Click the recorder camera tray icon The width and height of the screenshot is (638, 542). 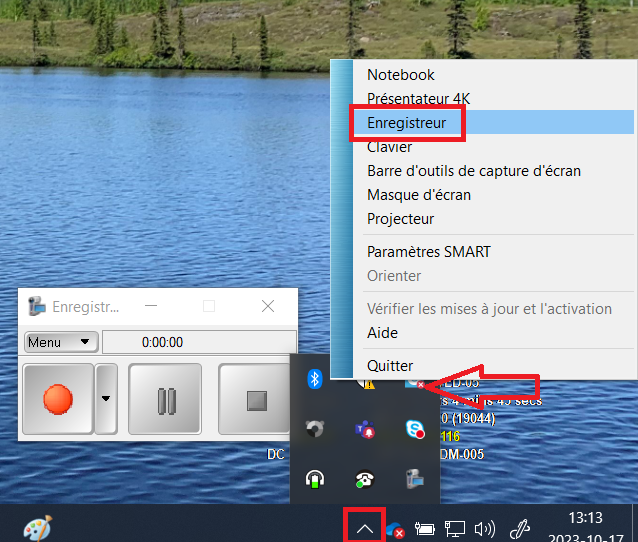tap(413, 479)
